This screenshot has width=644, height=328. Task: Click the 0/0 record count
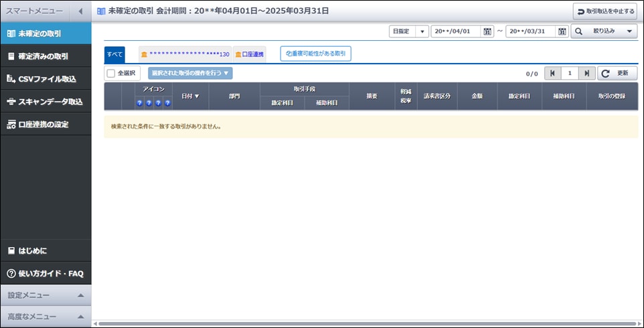pos(532,74)
